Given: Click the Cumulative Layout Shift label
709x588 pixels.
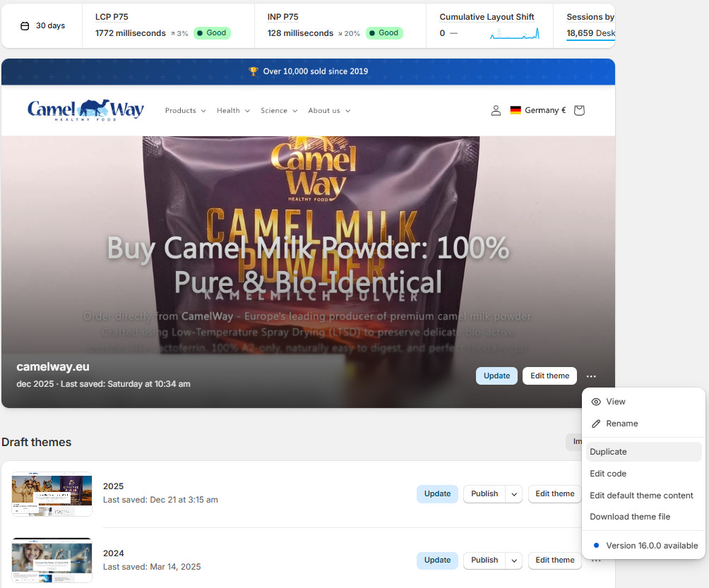Looking at the screenshot, I should pos(487,17).
